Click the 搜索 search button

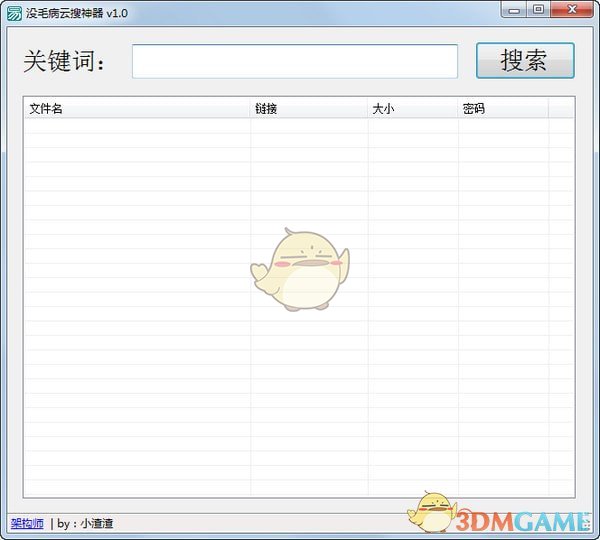pos(525,61)
